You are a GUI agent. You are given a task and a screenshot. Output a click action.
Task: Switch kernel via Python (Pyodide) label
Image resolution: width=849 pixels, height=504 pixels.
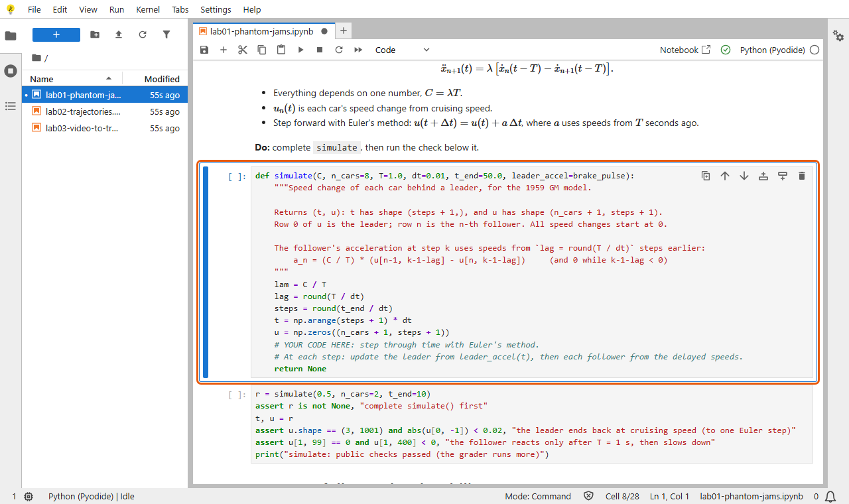click(x=773, y=50)
